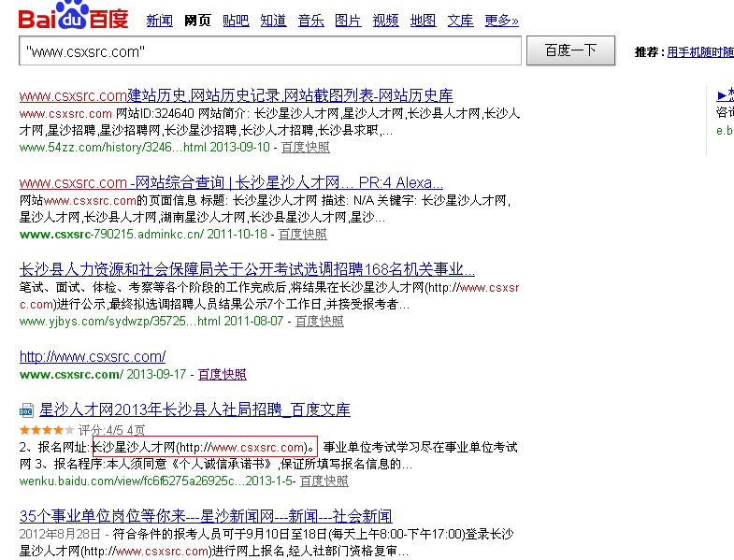
Task: Click the star rating 评分:4/5
Action: pyautogui.click(x=47, y=429)
